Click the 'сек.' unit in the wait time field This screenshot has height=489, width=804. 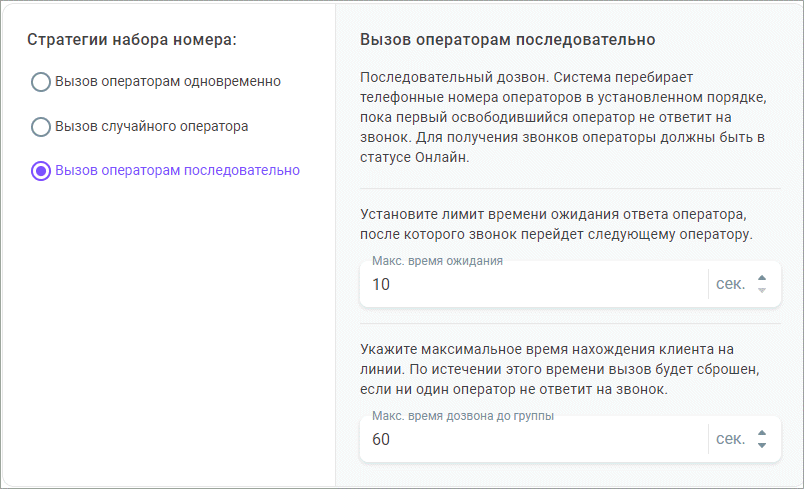coord(731,284)
